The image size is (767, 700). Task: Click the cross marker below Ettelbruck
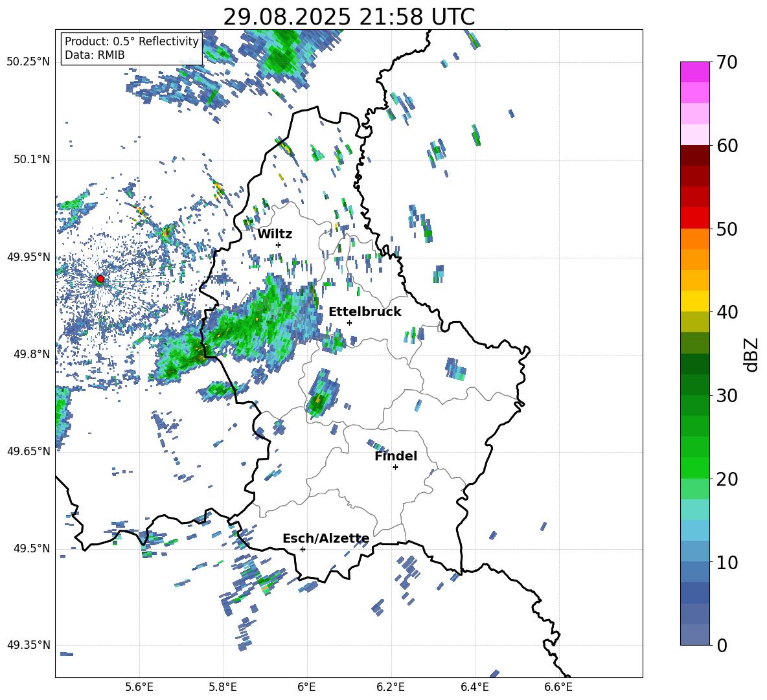[x=349, y=322]
